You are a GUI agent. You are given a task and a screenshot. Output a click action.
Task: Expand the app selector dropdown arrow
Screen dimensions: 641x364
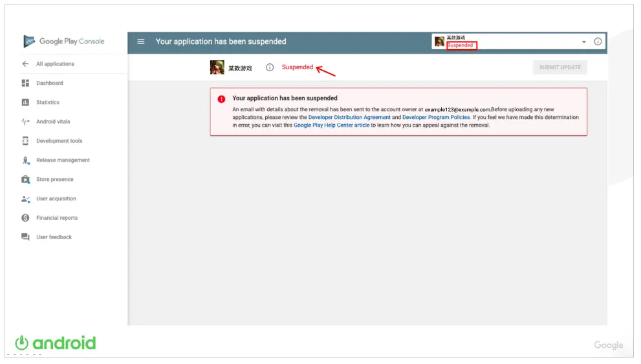pos(584,41)
